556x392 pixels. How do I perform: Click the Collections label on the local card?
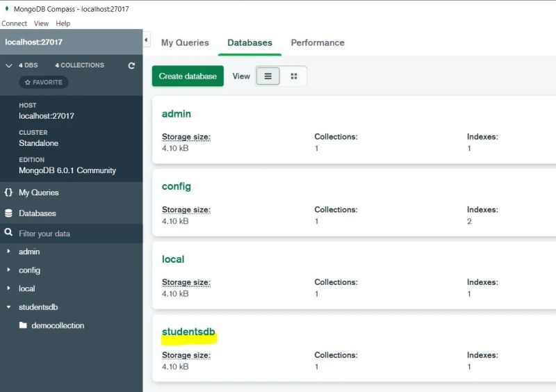click(336, 282)
